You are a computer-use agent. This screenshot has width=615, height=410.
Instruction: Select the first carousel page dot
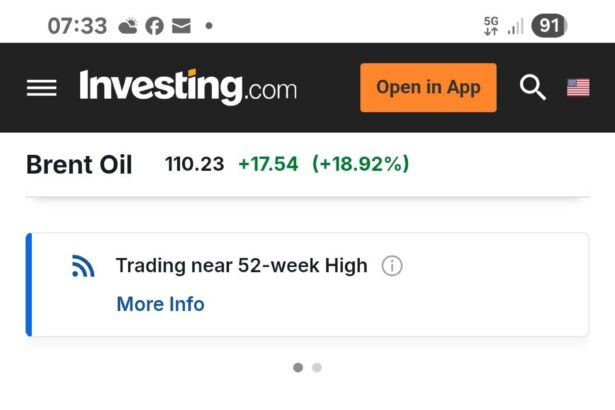tap(298, 368)
